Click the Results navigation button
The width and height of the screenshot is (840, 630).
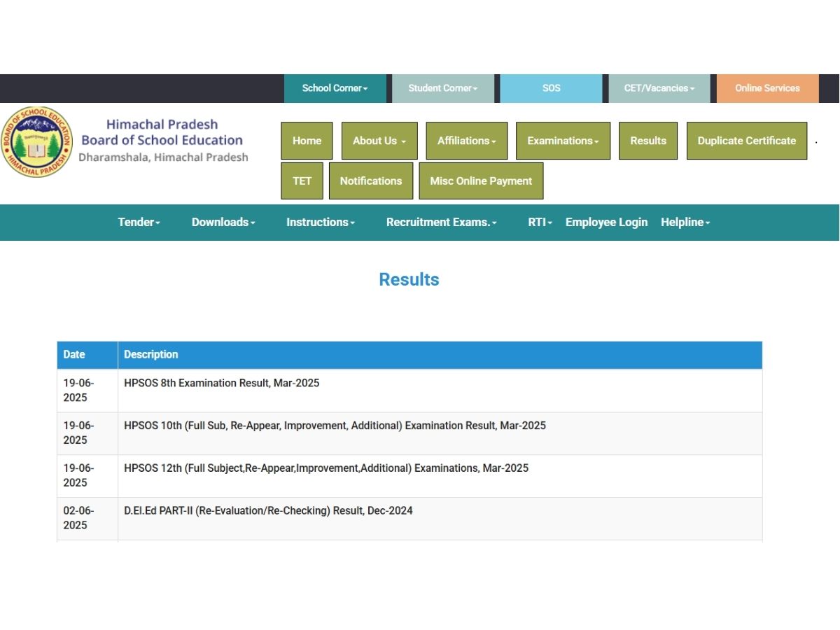647,141
